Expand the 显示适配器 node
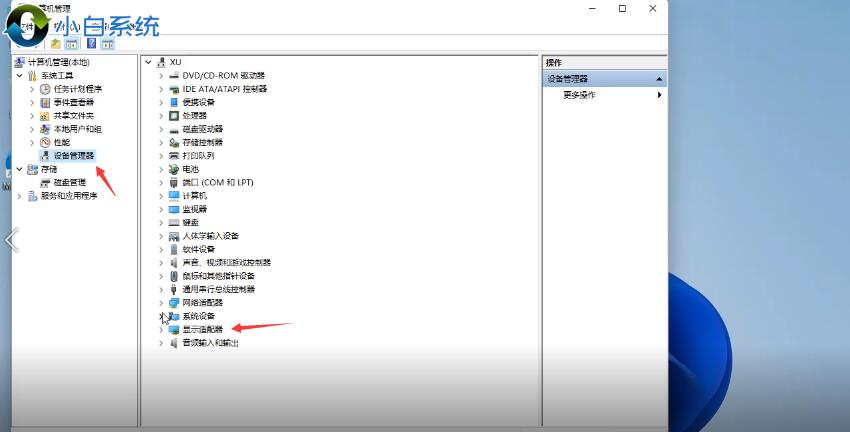The width and height of the screenshot is (850, 432). point(161,329)
